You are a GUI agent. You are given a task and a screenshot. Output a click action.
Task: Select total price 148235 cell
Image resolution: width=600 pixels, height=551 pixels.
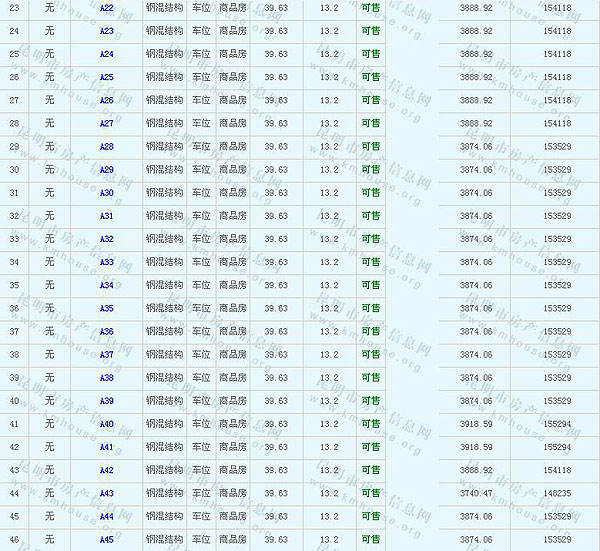click(557, 493)
